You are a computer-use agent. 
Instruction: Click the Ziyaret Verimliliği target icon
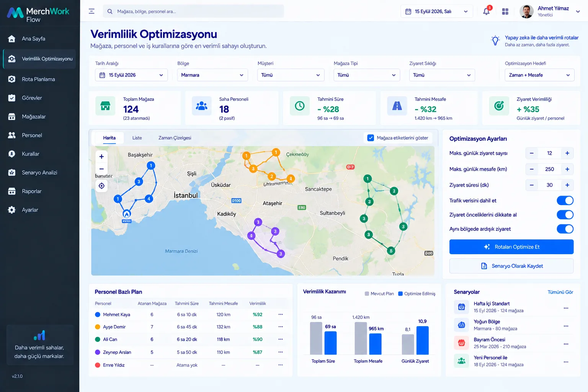click(x=499, y=106)
